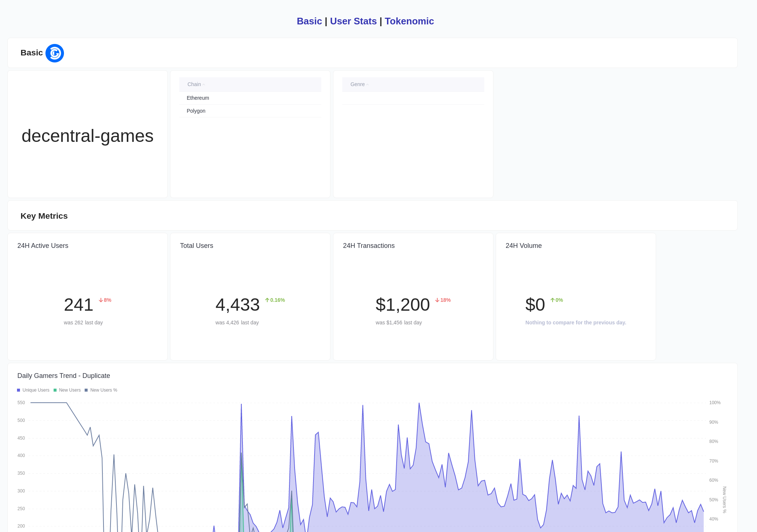Click the green increase arrow on Total Users
Image resolution: width=757 pixels, height=532 pixels.
267,300
